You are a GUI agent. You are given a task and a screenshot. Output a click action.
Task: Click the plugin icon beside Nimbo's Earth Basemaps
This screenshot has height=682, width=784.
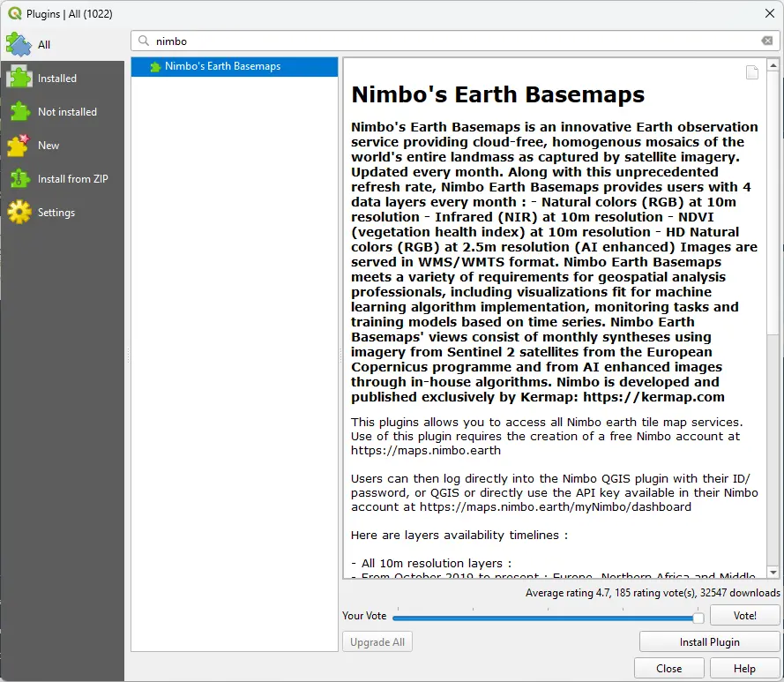pos(155,66)
